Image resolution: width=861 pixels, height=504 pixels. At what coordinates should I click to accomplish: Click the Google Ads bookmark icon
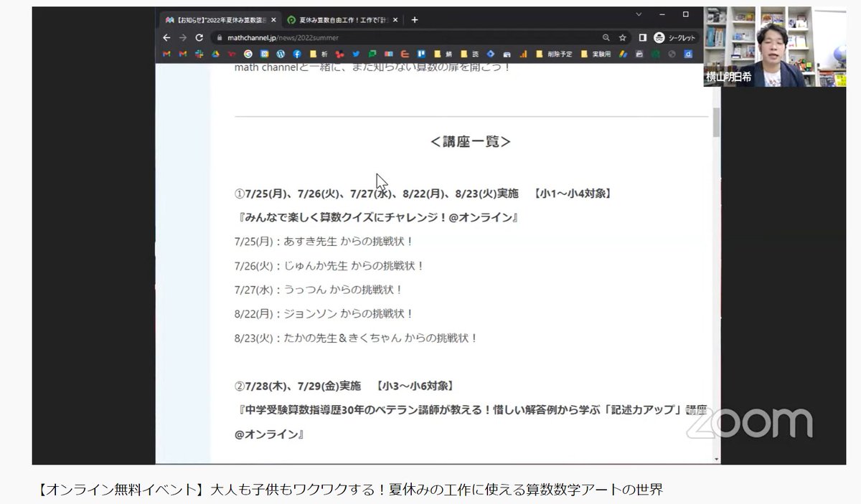tap(622, 54)
